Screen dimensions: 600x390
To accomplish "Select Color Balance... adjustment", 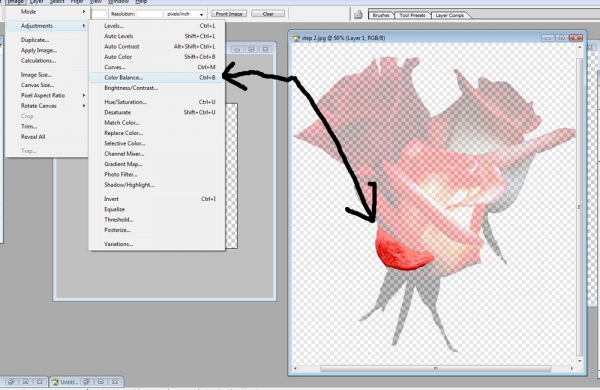I will (157, 77).
